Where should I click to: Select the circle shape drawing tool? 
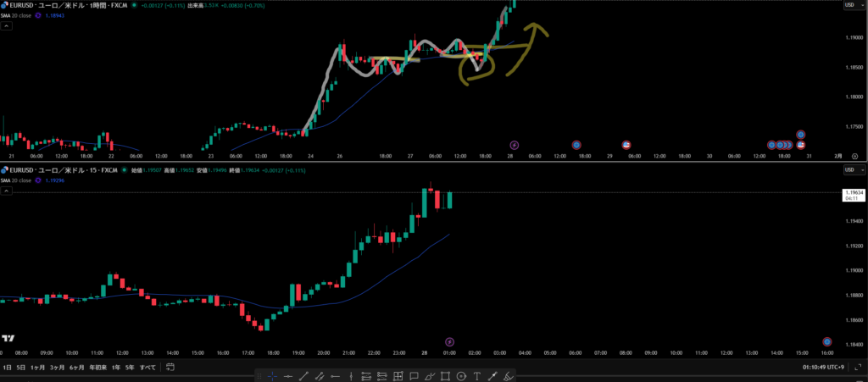point(460,375)
